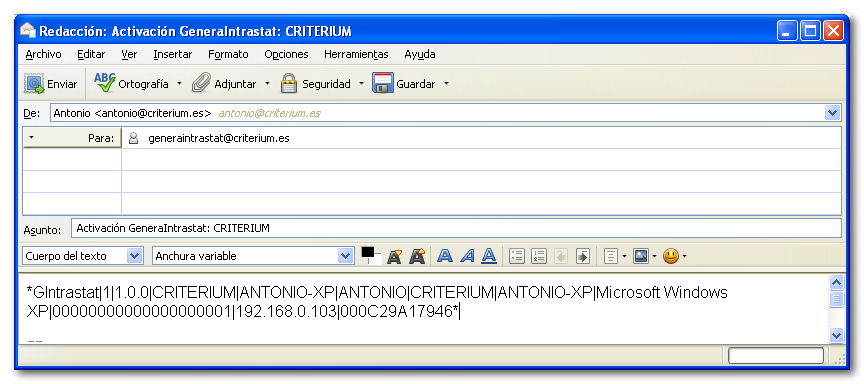The width and height of the screenshot is (864, 384).
Task: Open the Ortografía dropdown arrow
Action: (179, 84)
